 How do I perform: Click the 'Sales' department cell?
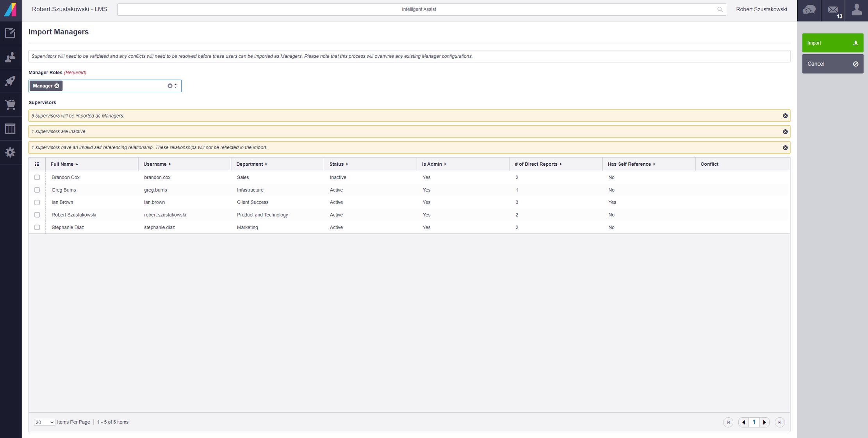(243, 177)
